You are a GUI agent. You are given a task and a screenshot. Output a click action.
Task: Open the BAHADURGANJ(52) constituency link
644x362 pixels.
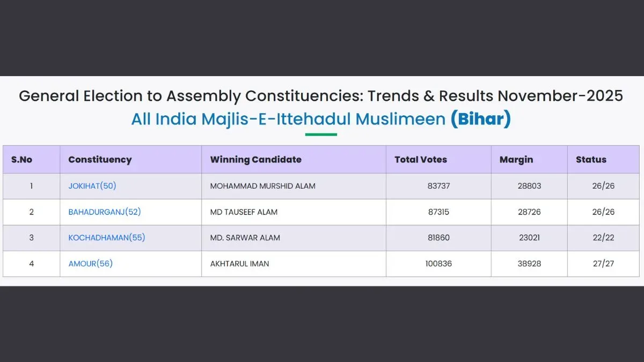(104, 212)
